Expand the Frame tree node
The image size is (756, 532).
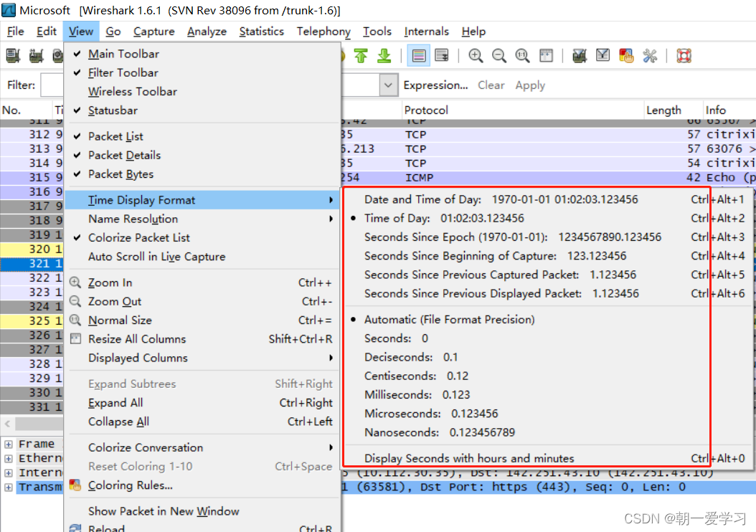[8, 444]
